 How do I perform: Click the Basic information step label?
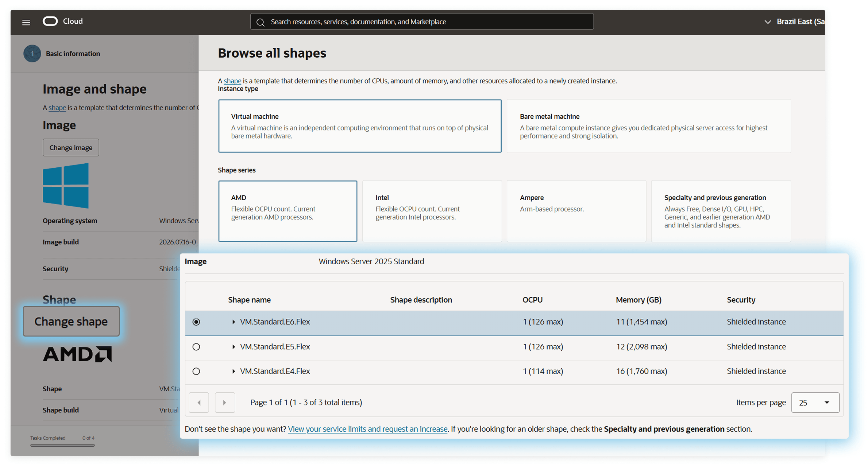(x=73, y=54)
